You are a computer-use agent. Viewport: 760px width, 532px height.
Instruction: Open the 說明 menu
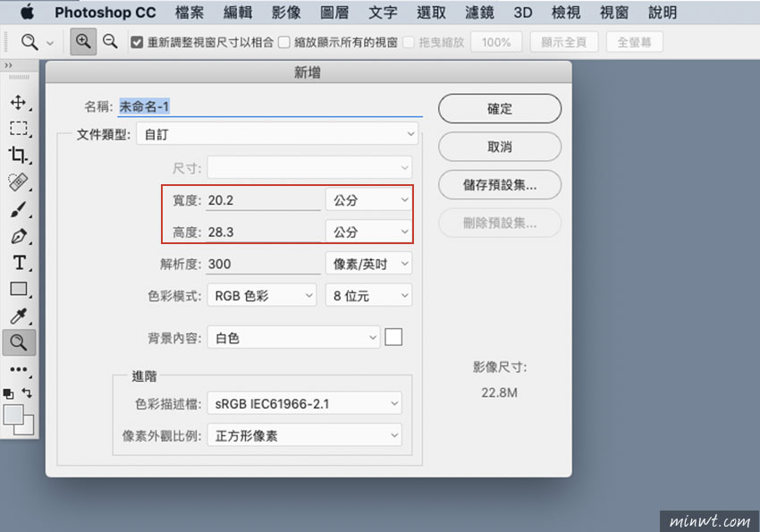click(663, 13)
